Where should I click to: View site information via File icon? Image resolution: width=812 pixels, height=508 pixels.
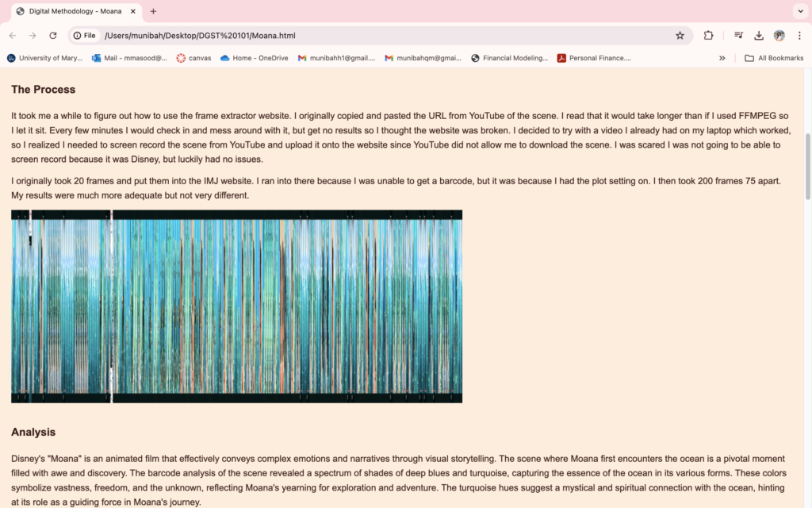click(84, 36)
